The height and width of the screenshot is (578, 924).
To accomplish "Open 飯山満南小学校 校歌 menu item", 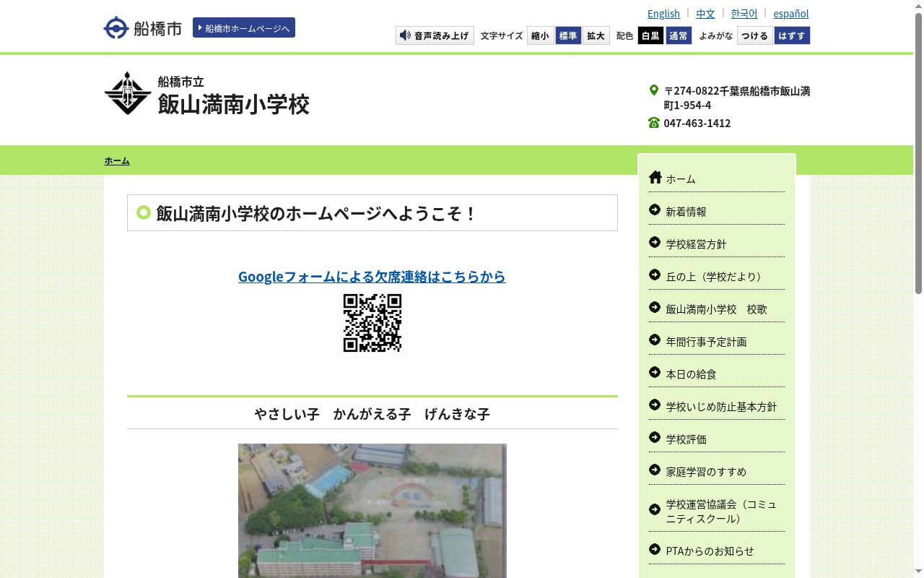I will pos(717,309).
